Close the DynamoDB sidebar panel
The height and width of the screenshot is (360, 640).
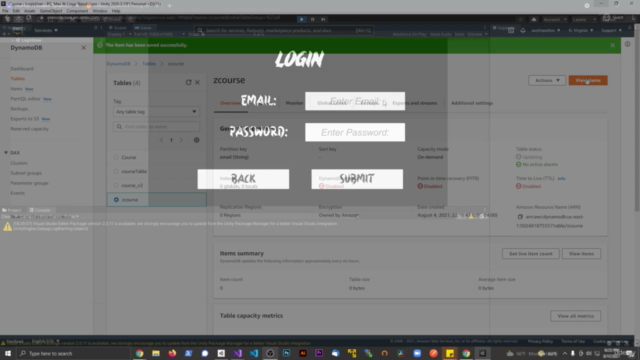(84, 48)
